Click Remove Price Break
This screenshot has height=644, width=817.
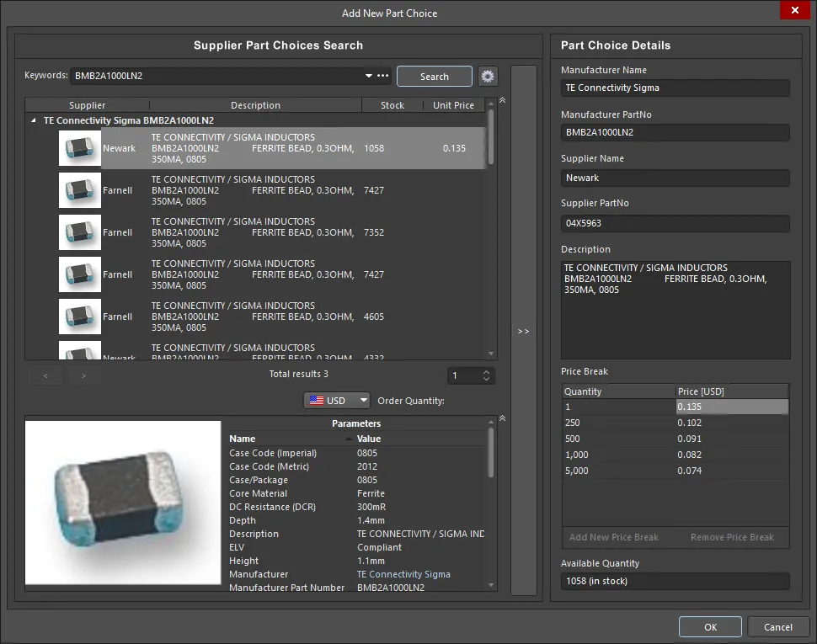coord(732,537)
